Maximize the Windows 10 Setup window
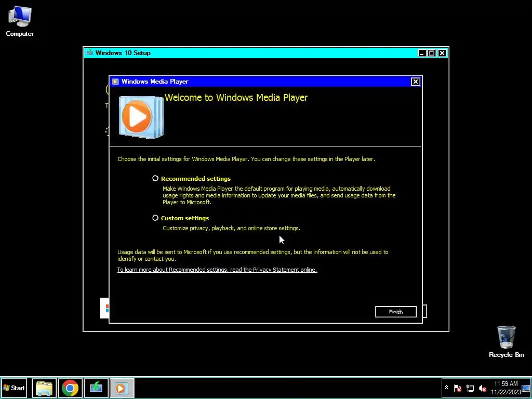The height and width of the screenshot is (399, 532). [x=432, y=53]
